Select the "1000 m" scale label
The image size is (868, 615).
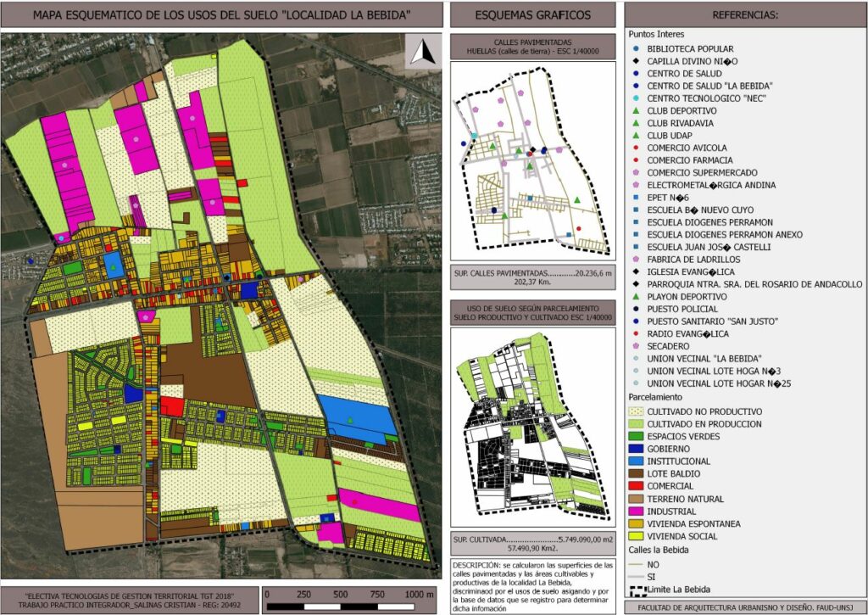pos(419,595)
